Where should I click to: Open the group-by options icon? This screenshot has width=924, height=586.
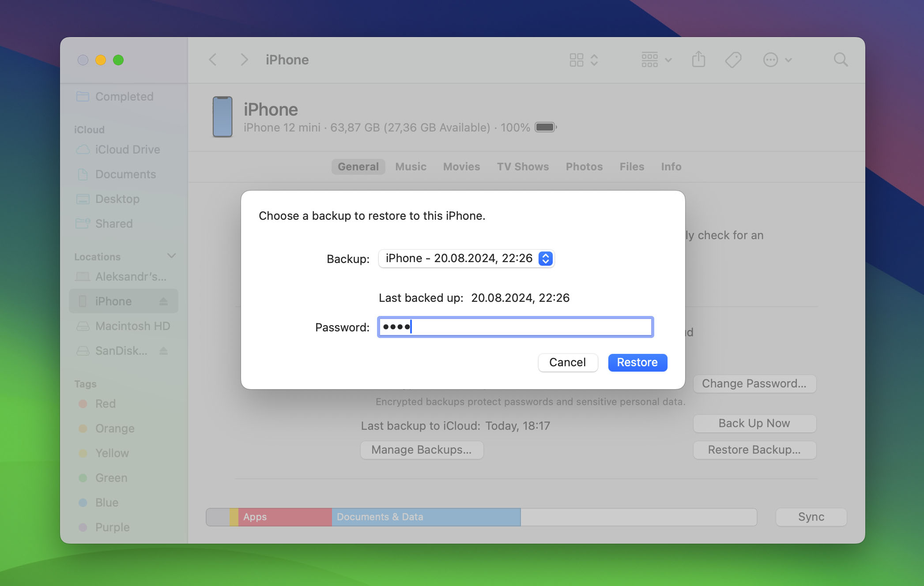click(x=656, y=60)
